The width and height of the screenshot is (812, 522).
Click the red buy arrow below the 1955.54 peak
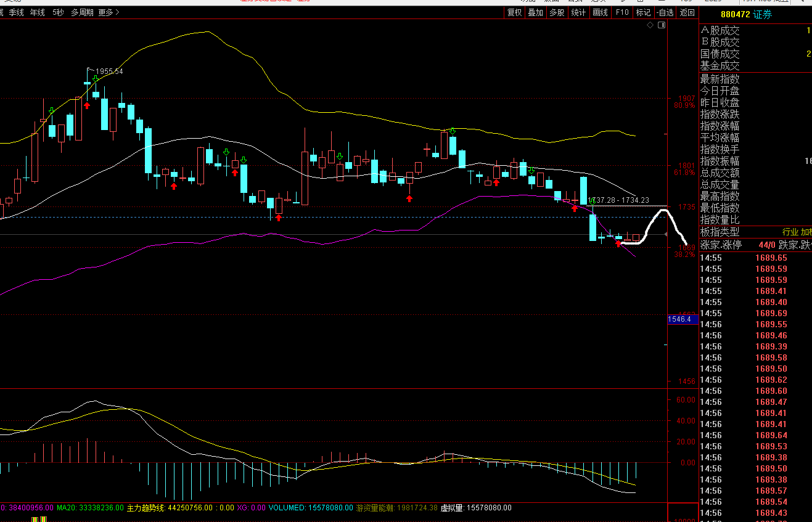pos(87,105)
